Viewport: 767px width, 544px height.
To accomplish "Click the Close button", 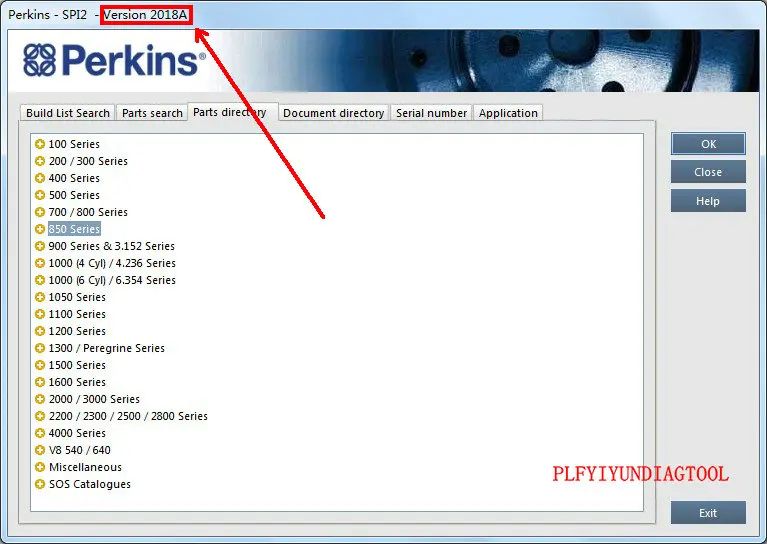I will tap(708, 172).
